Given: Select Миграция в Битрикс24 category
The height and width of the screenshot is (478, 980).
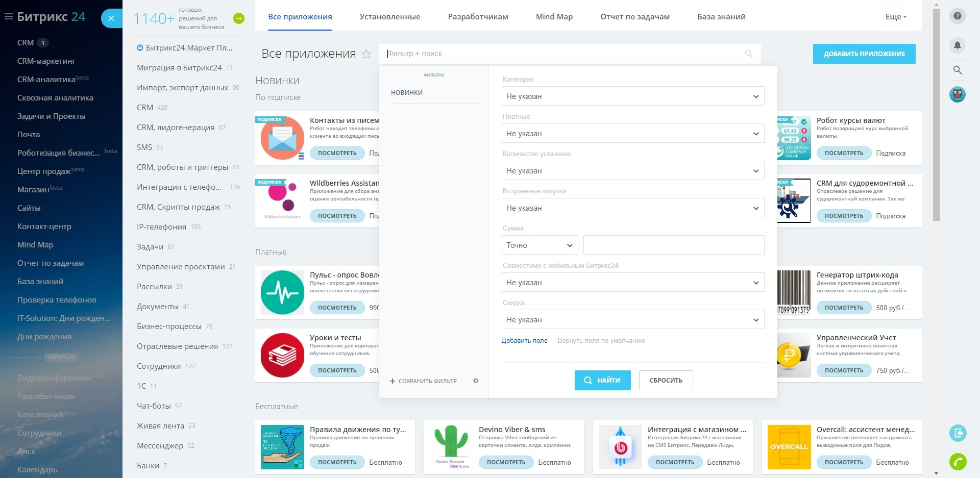Looking at the screenshot, I should coord(179,68).
